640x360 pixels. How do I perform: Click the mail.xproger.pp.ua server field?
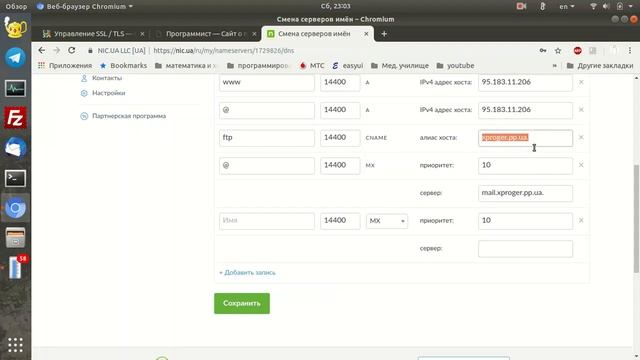tap(525, 193)
